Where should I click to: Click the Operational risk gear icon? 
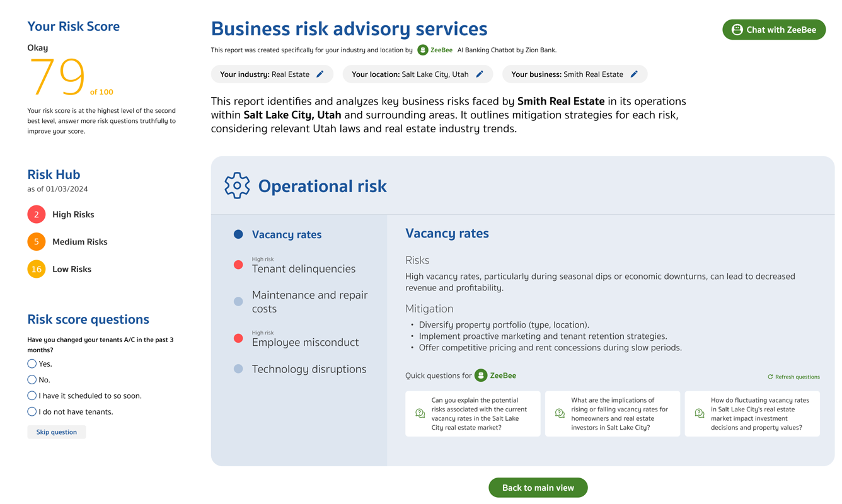tap(237, 186)
